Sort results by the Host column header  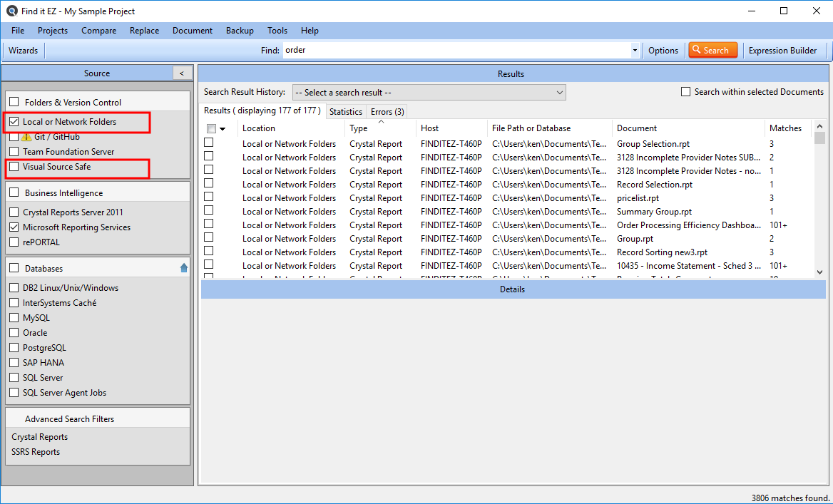(451, 128)
